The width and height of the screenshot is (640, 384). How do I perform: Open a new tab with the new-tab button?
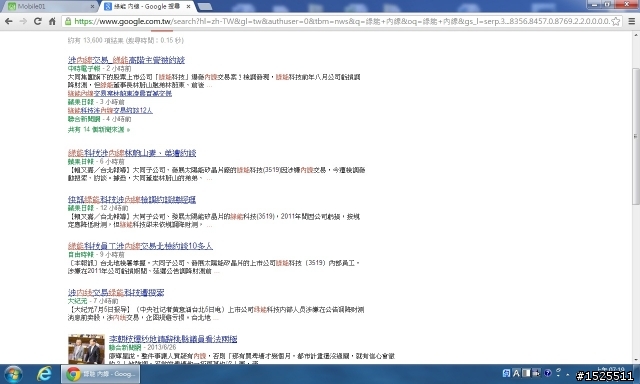pos(204,7)
